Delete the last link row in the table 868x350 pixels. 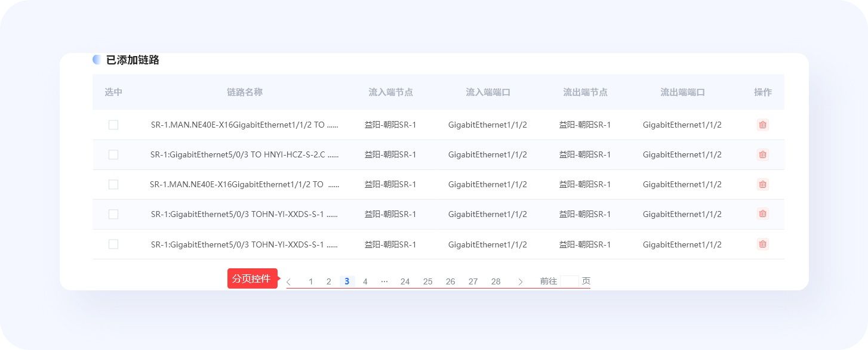click(762, 244)
